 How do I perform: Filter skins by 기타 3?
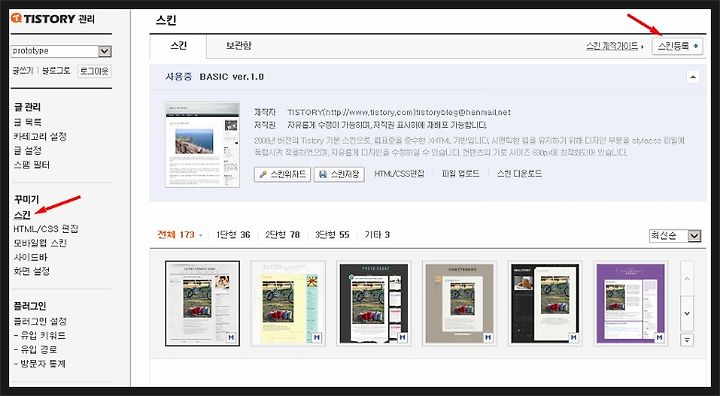click(377, 235)
